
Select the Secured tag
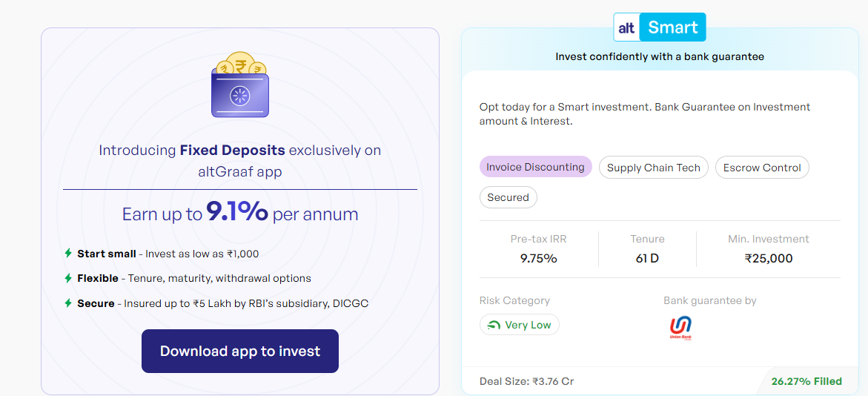click(x=508, y=197)
